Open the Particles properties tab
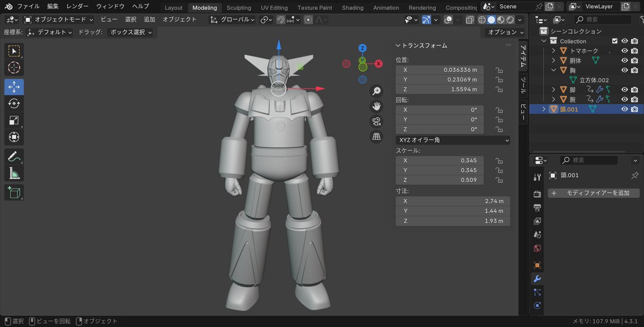644x327 pixels. 537,292
